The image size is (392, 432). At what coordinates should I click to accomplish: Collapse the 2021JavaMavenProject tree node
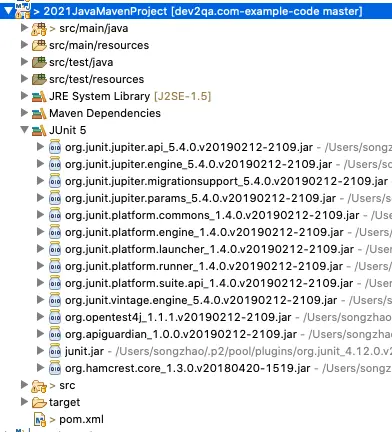(9, 11)
